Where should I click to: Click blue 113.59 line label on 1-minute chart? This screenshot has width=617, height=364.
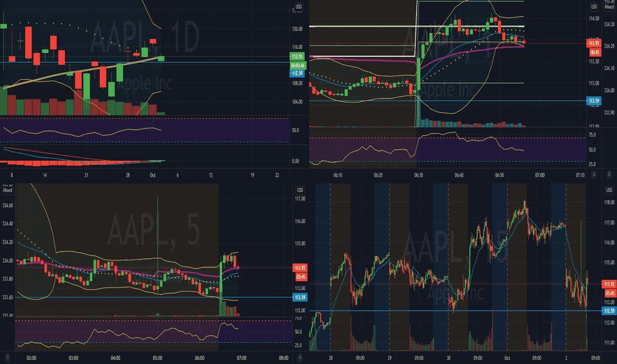pyautogui.click(x=594, y=101)
